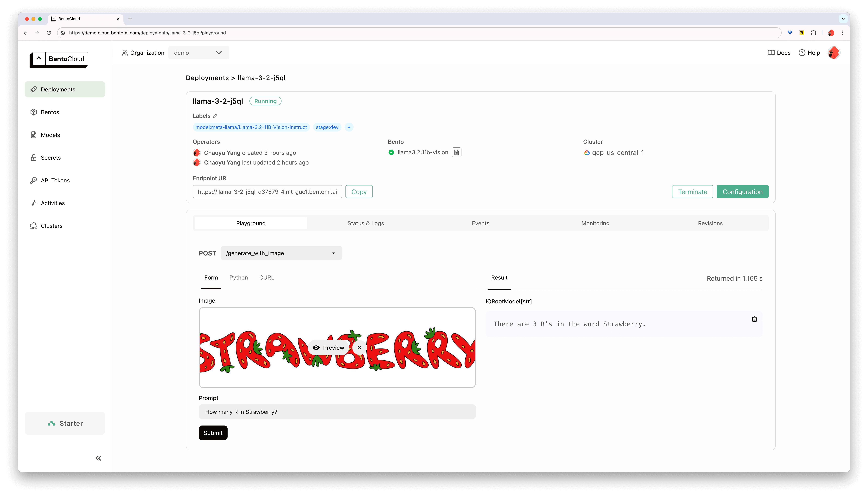
Task: Click inside the Prompt input field
Action: [x=337, y=412]
